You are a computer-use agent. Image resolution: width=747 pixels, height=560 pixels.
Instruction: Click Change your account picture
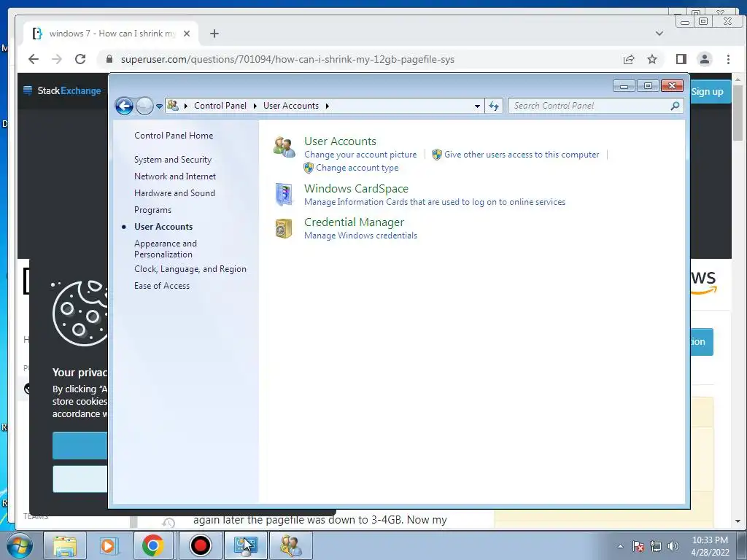point(360,155)
